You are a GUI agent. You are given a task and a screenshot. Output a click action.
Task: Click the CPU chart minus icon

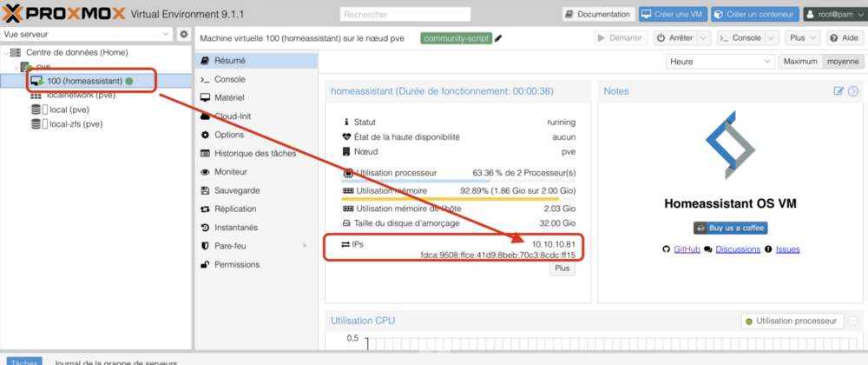[853, 321]
